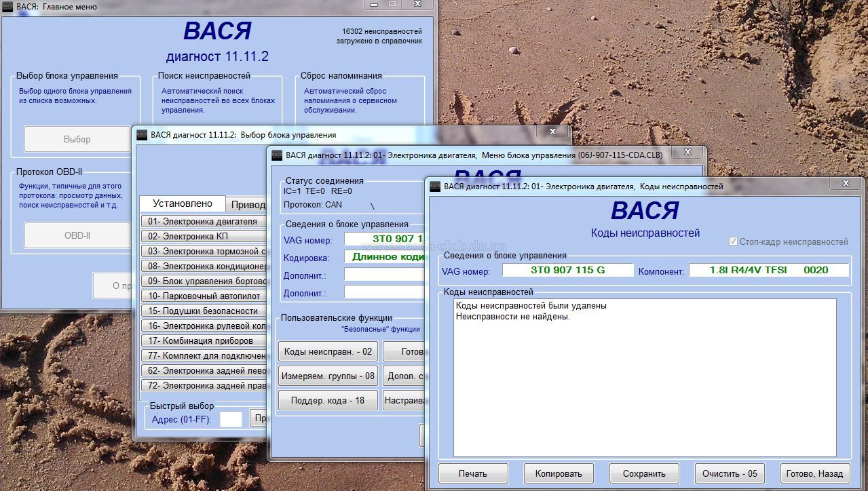Select 10- Парковочный автопилот module

[x=204, y=296]
